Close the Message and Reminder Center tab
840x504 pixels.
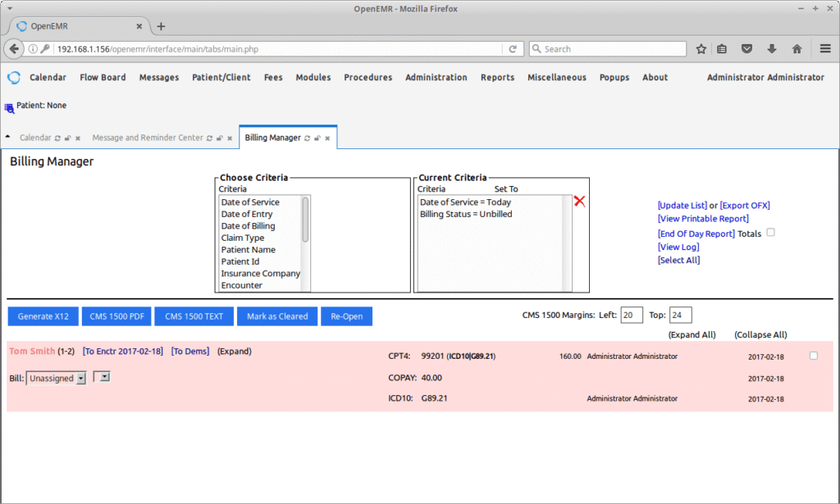tap(230, 138)
